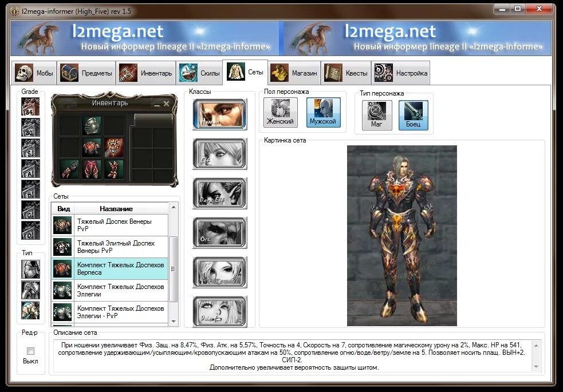Close the Инвентарь panel with X
This screenshot has width=563, height=392.
[x=166, y=104]
